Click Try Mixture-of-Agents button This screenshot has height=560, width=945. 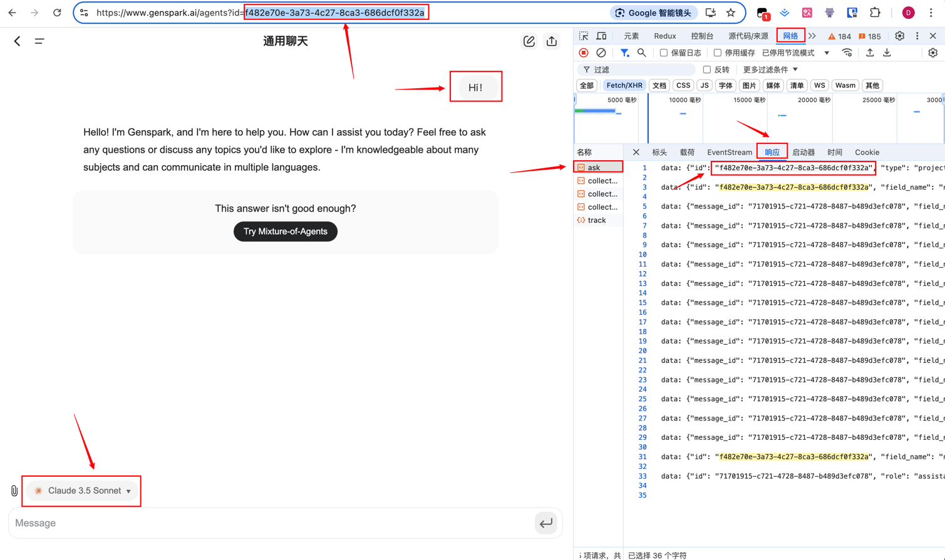286,232
